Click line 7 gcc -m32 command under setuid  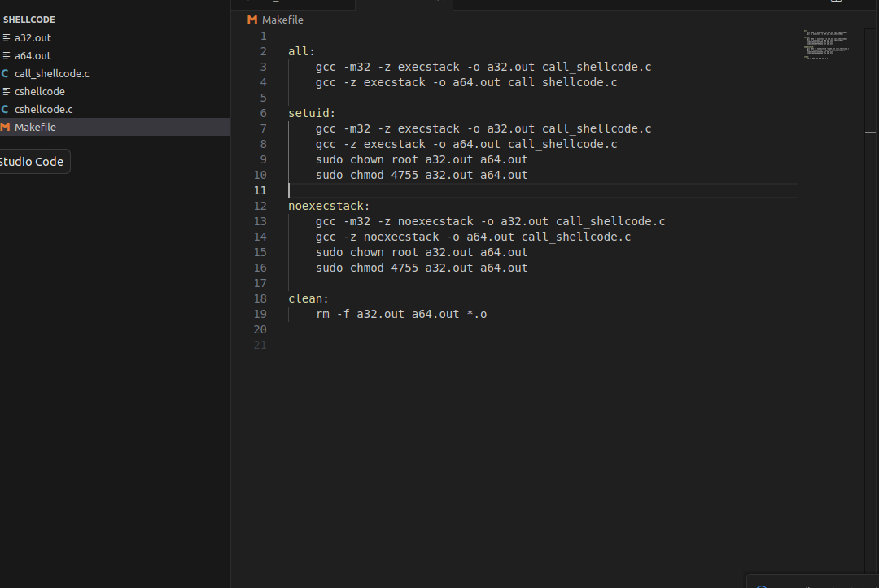coord(483,128)
